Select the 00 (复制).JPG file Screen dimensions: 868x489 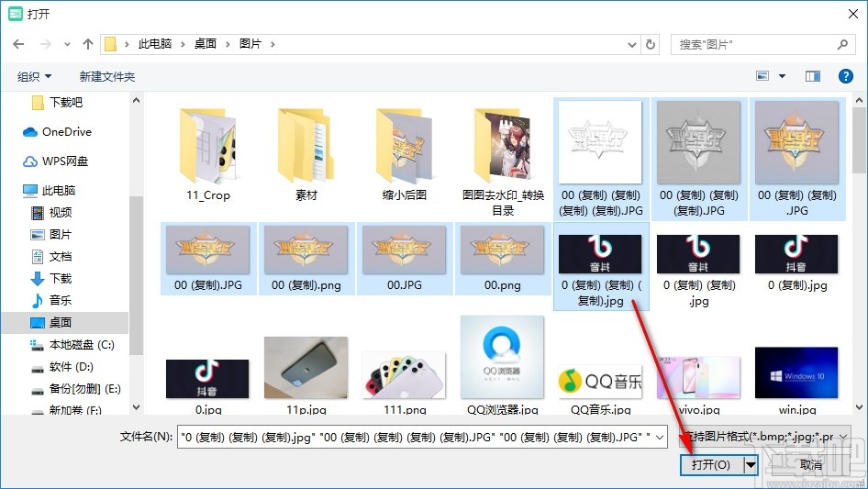pos(208,259)
